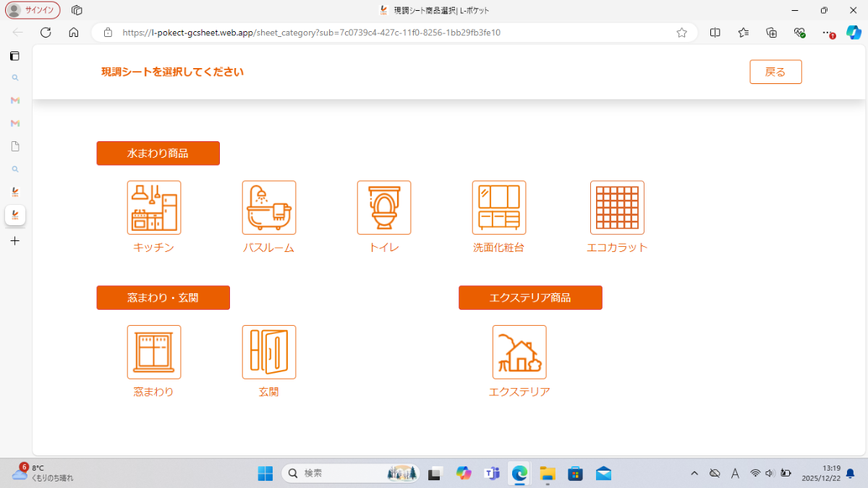
Task: Click the キッチン text label link
Action: (x=153, y=248)
